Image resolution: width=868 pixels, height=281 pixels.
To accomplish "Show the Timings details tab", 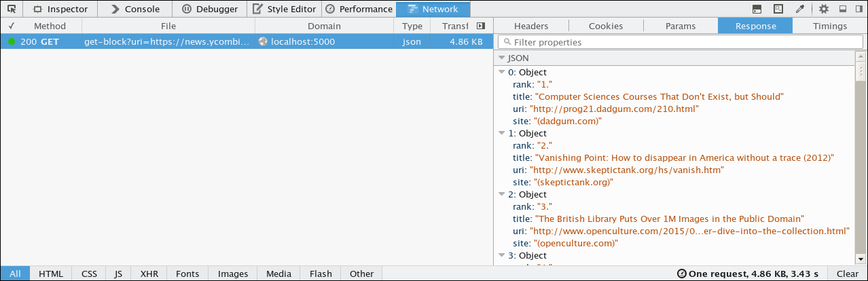I will (x=830, y=26).
